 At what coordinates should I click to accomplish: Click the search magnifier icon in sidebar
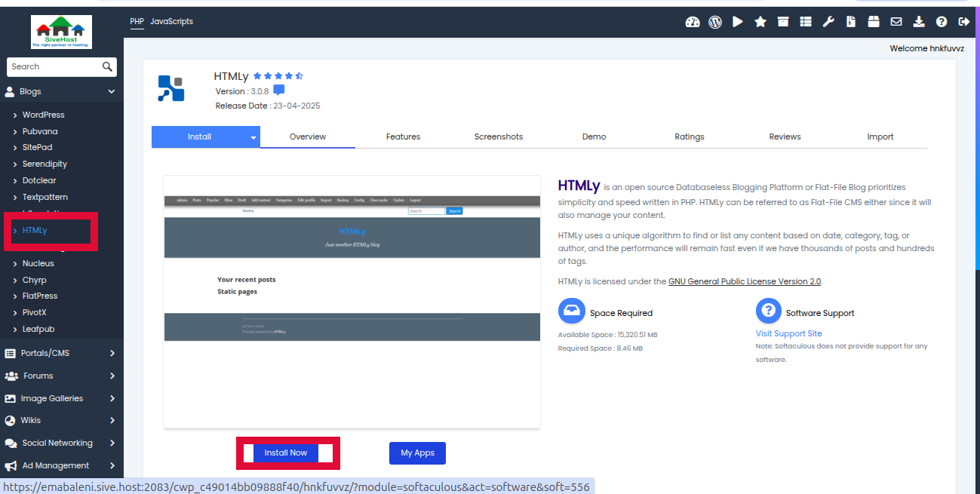click(108, 66)
